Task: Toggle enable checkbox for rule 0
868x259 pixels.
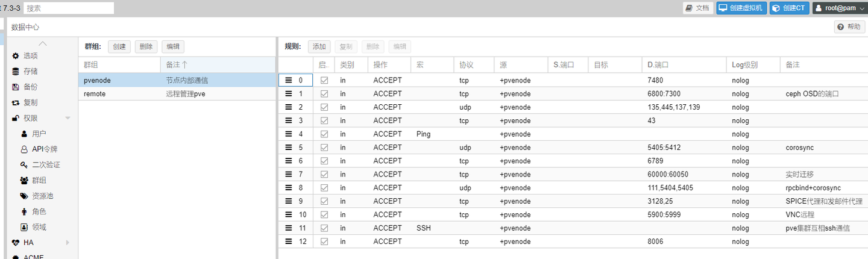Action: coord(324,80)
